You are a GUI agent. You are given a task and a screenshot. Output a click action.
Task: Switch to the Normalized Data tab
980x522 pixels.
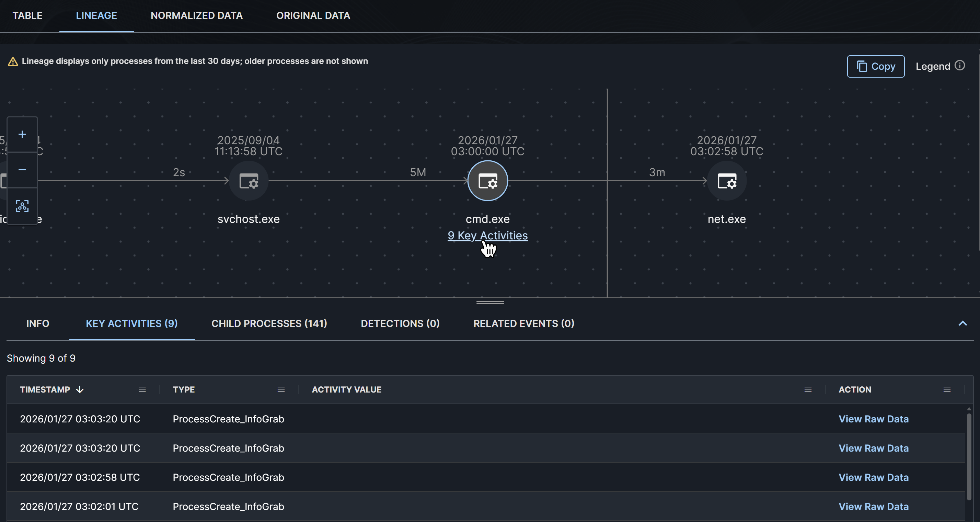[x=196, y=15]
